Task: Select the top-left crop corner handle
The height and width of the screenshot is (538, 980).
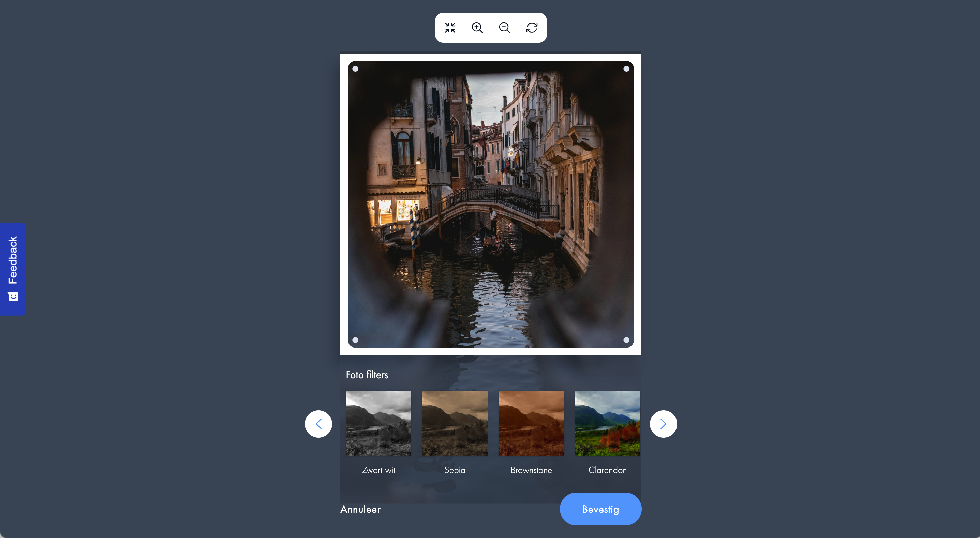Action: coord(355,69)
